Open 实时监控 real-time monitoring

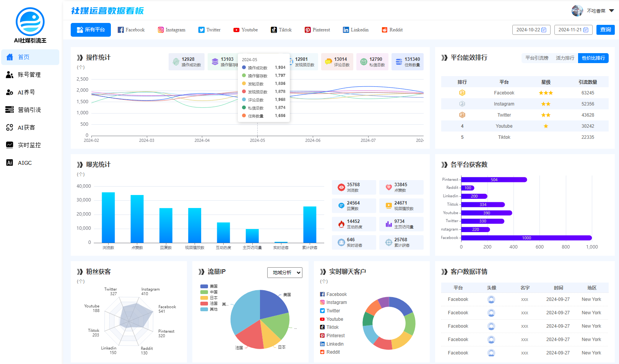[x=30, y=145]
